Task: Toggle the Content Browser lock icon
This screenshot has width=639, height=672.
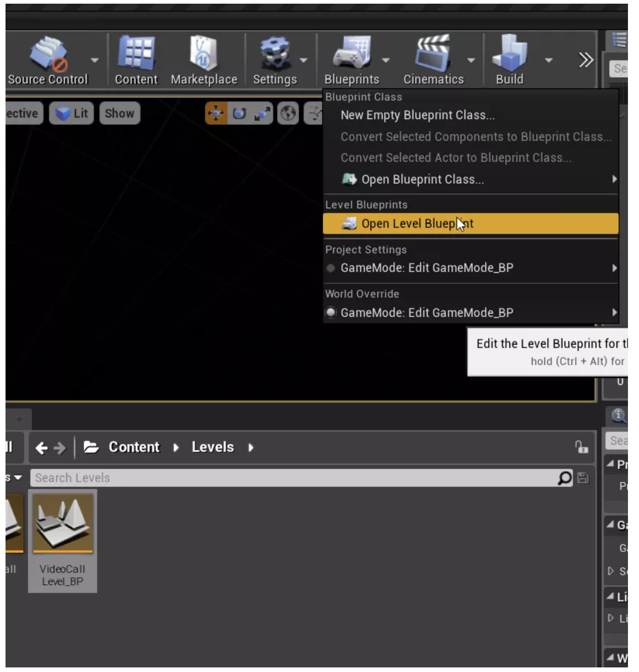Action: coord(582,447)
